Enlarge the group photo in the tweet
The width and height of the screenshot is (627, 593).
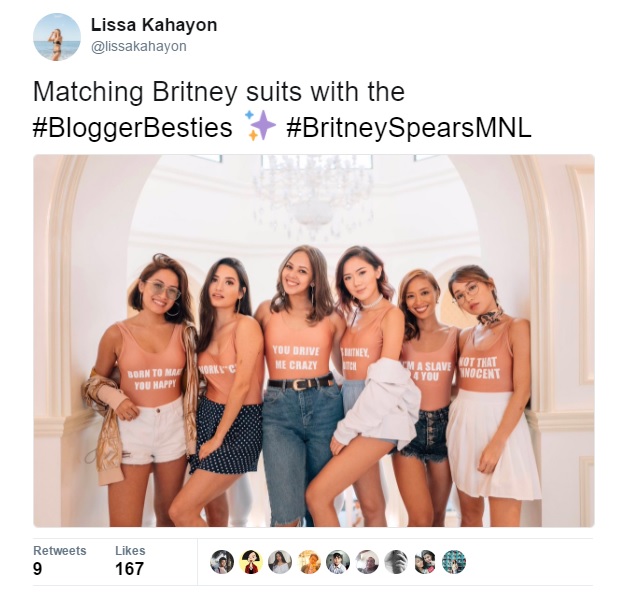coord(314,341)
